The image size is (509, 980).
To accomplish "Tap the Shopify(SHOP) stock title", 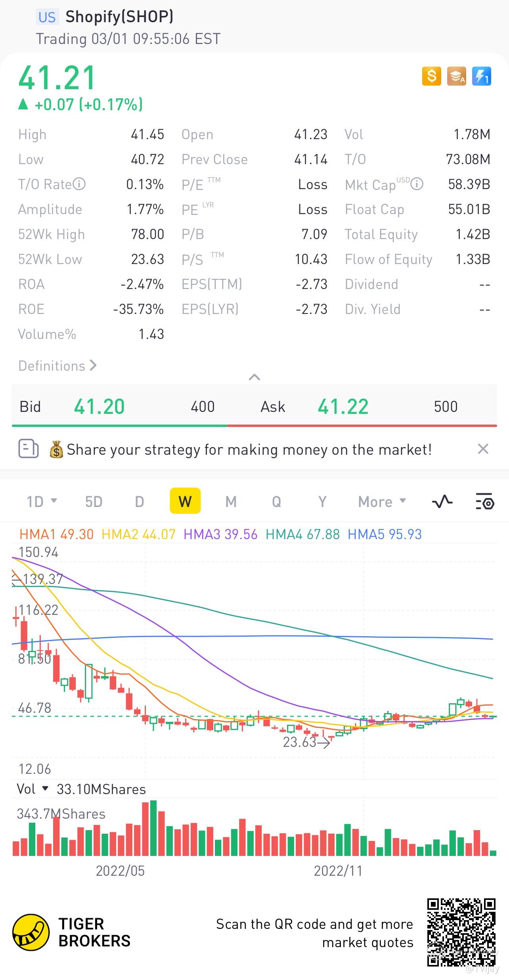I will pyautogui.click(x=119, y=17).
